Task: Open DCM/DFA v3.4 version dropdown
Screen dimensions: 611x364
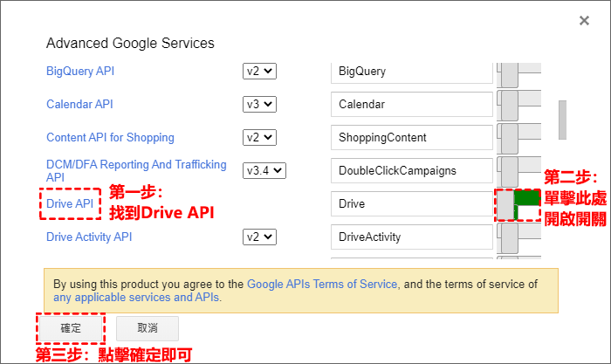Action: click(264, 171)
